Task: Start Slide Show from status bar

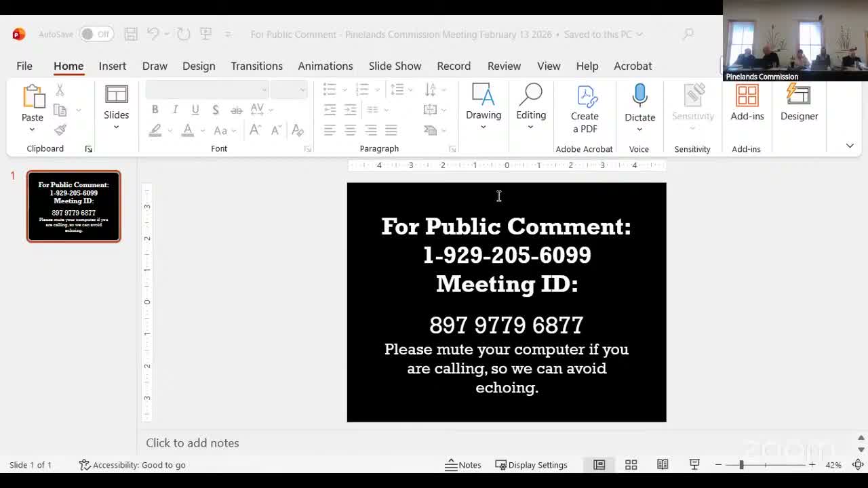Action: [x=694, y=465]
